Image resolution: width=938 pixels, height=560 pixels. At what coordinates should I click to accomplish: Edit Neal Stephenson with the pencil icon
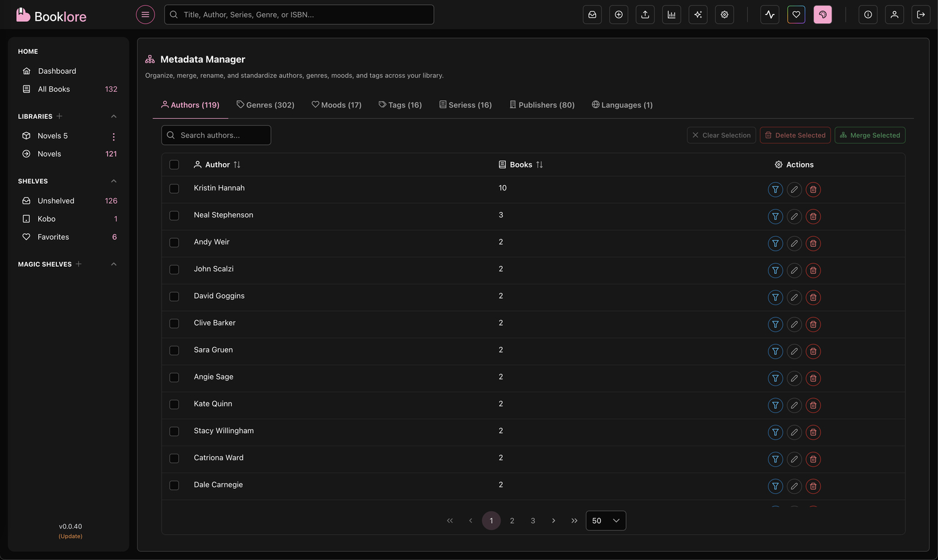click(x=794, y=216)
